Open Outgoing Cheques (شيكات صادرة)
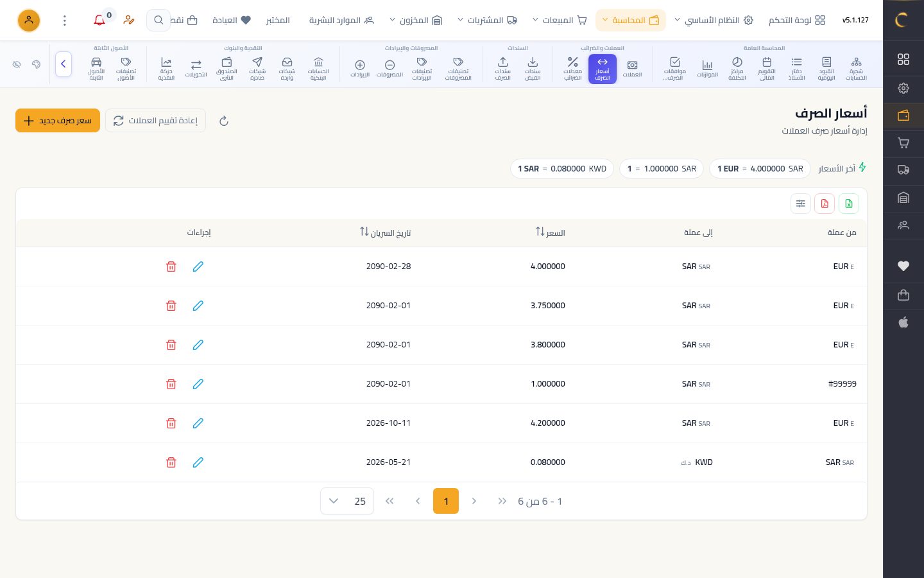This screenshot has height=578, width=924. click(257, 68)
